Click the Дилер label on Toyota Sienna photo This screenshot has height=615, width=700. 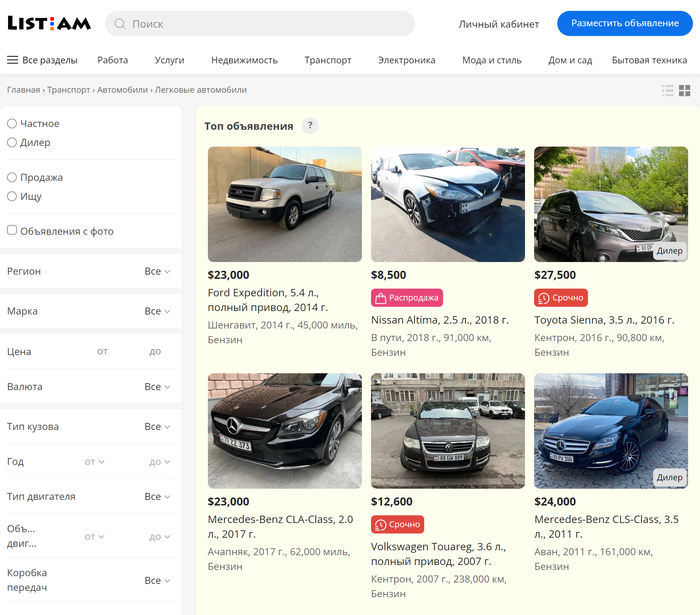(x=670, y=251)
